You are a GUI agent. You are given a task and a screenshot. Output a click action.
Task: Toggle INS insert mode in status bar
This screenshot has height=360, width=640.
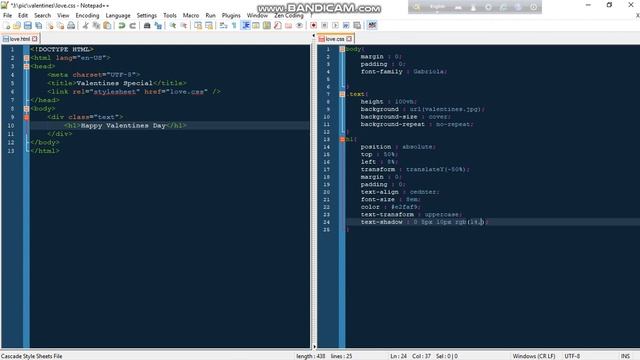(625, 356)
